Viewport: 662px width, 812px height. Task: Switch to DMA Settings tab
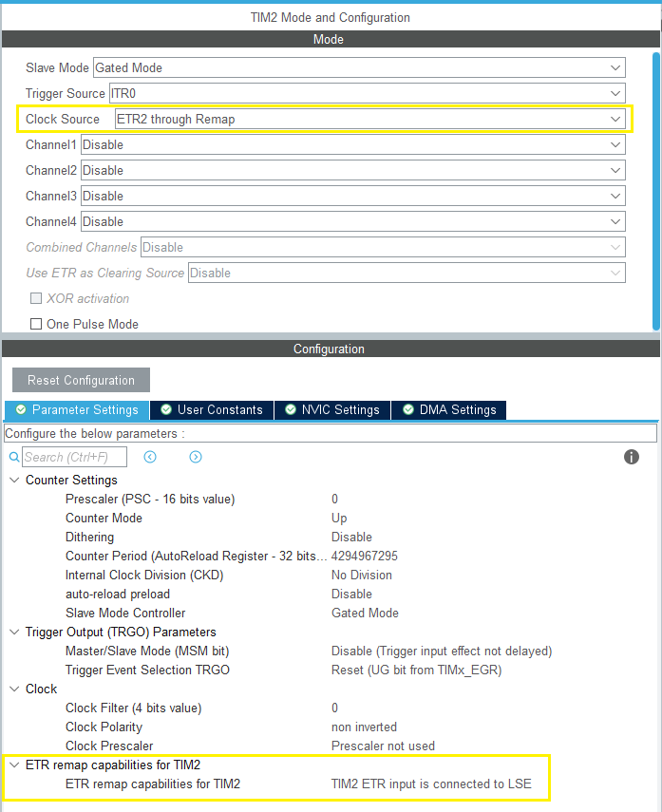click(x=449, y=409)
